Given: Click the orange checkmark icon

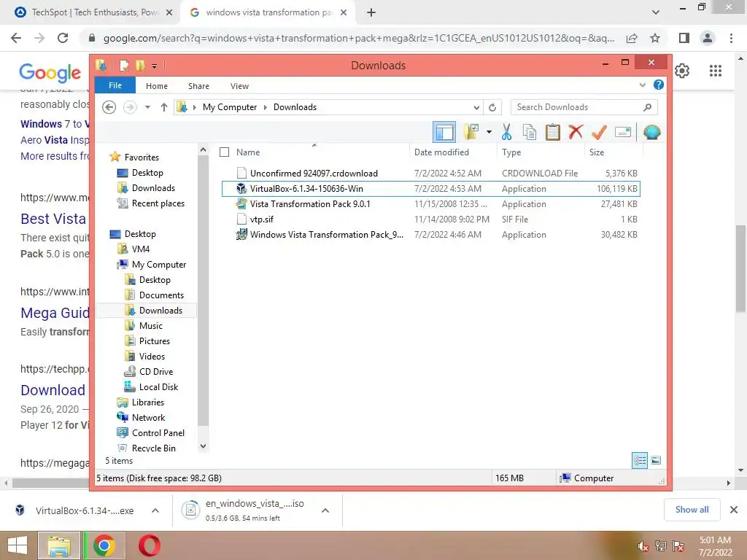Looking at the screenshot, I should click(x=599, y=132).
